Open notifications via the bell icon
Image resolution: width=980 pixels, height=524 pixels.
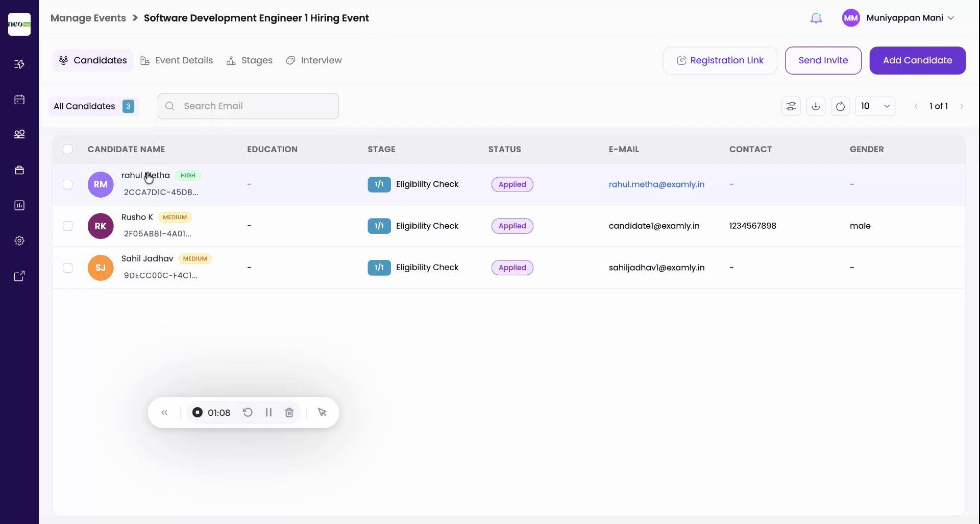[x=816, y=17]
